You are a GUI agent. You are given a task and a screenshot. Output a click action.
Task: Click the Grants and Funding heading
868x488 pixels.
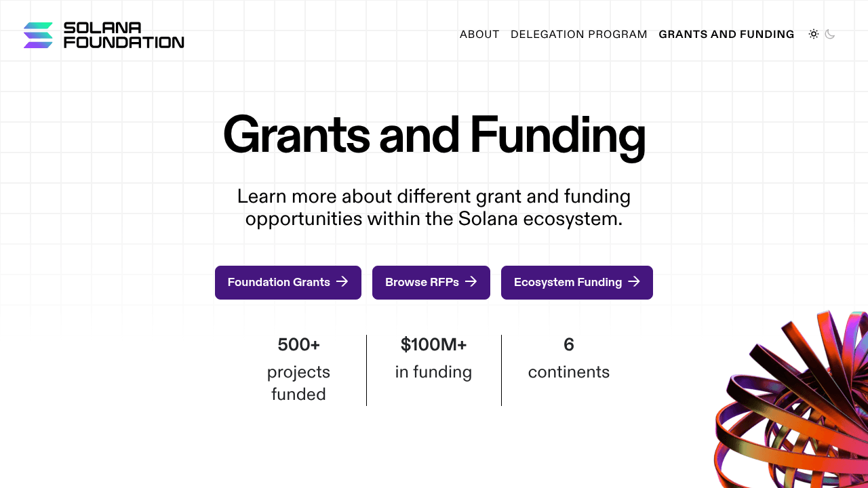click(434, 136)
